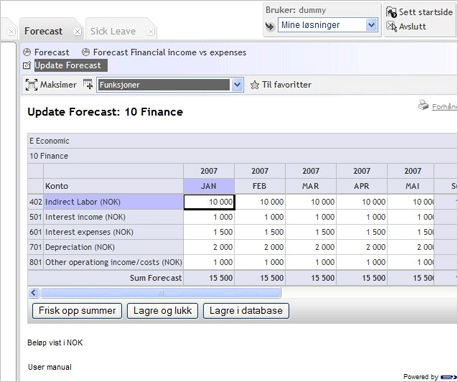Click the horizontal scrollbar thumb
This screenshot has width=458, height=382.
161,293
